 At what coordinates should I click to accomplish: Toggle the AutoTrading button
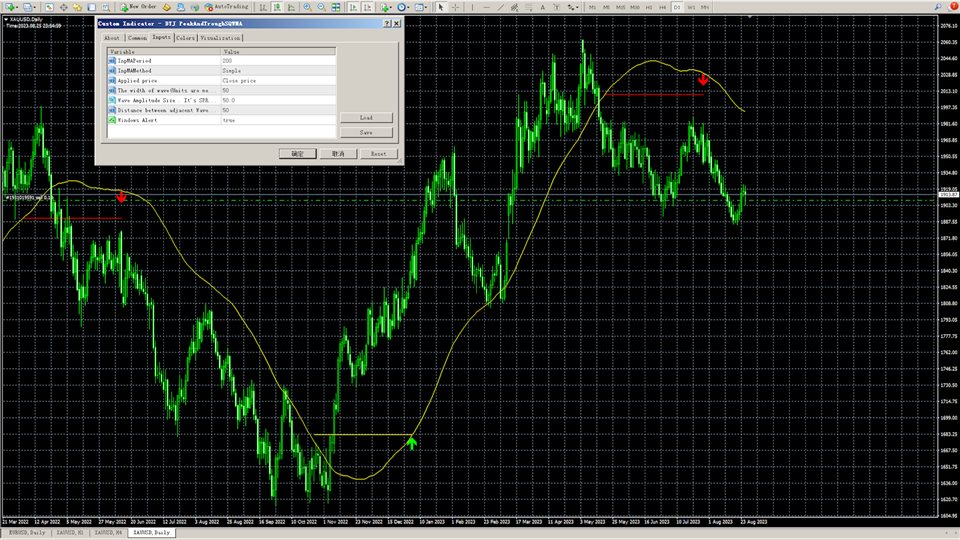tap(227, 7)
